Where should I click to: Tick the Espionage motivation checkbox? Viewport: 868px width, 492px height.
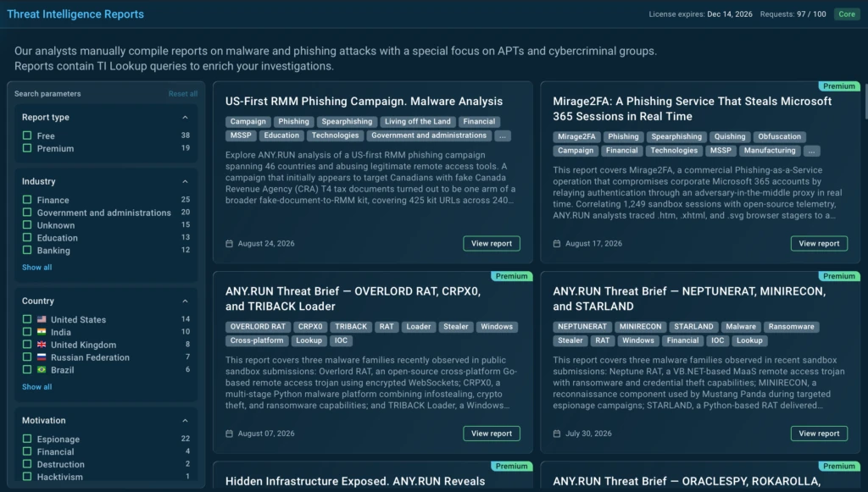(x=26, y=439)
